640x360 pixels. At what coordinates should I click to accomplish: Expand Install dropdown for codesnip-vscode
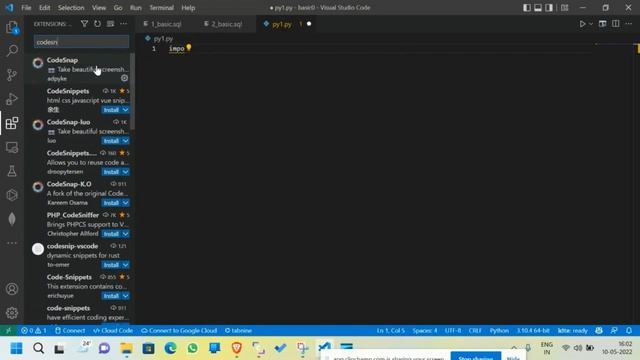[x=125, y=265]
